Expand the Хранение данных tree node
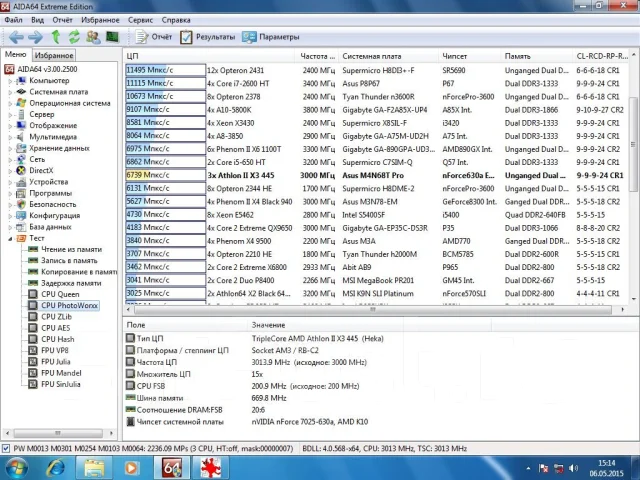This screenshot has width=640, height=480. [10, 149]
